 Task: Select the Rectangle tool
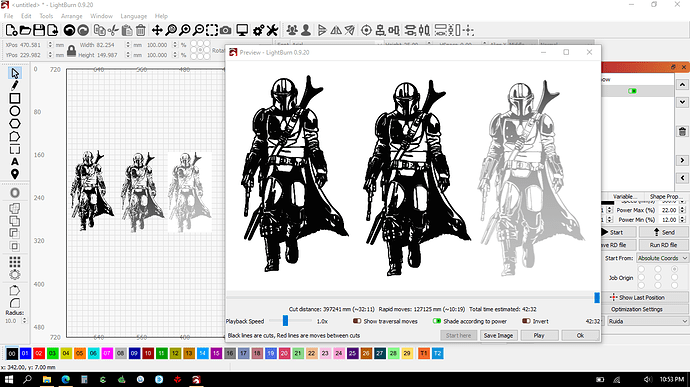[x=15, y=98]
